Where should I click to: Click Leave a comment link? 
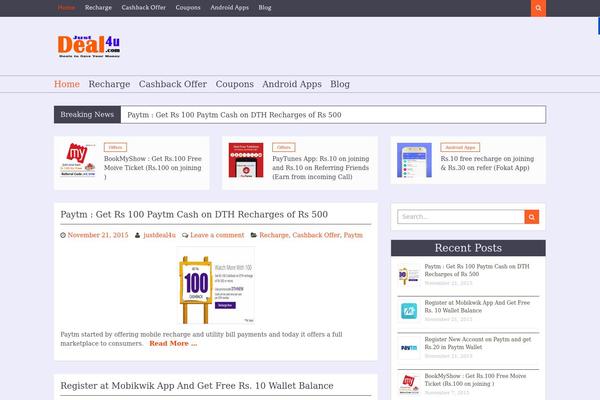(217, 235)
